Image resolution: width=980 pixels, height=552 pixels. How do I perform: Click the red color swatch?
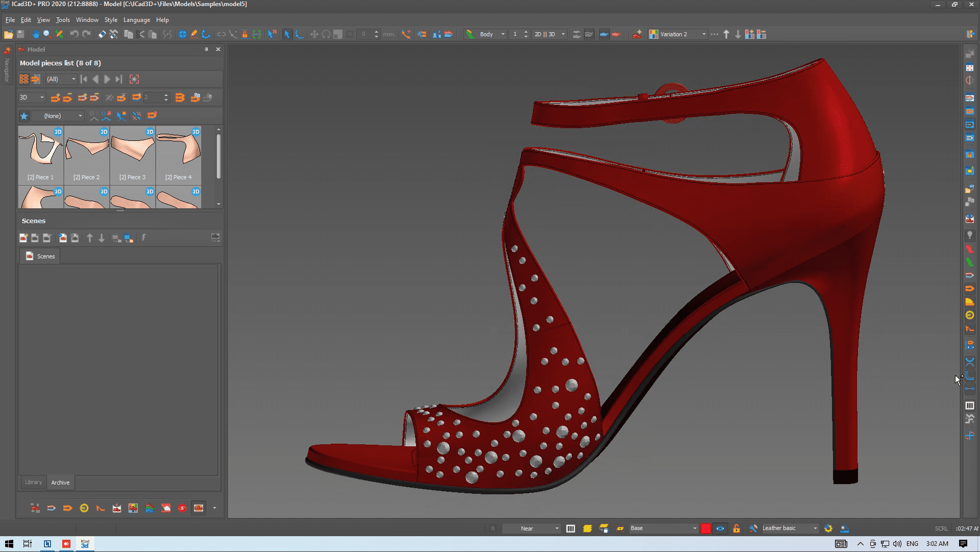click(705, 529)
